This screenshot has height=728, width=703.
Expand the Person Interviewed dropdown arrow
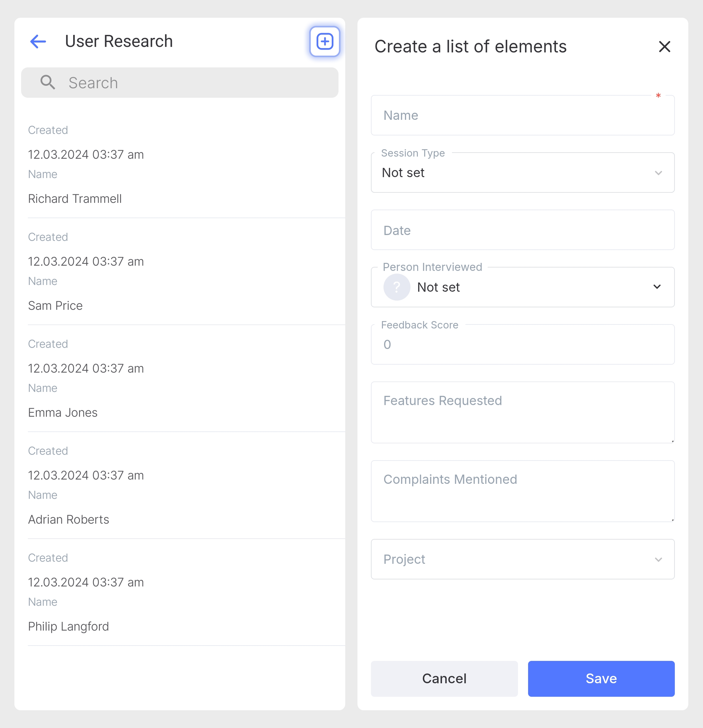tap(656, 287)
